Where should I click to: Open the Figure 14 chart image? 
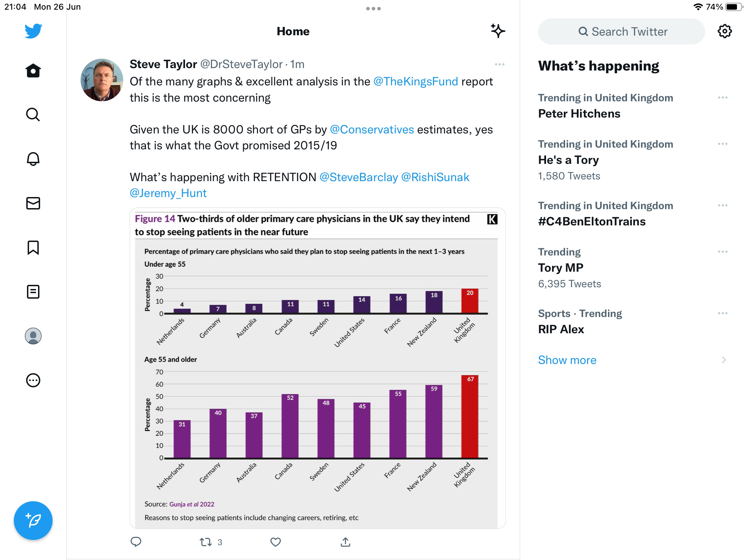(x=317, y=368)
